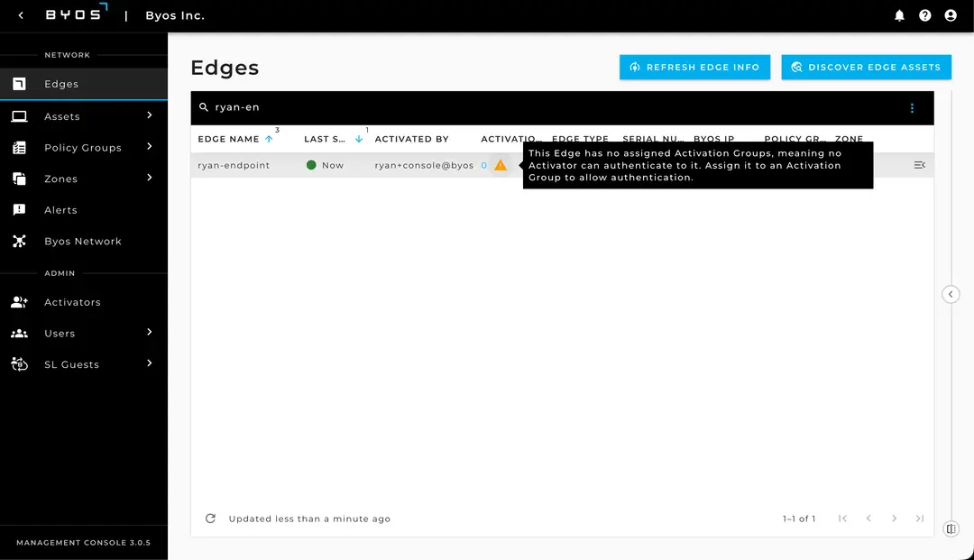The height and width of the screenshot is (560, 974).
Task: Toggle the side panel layout icon
Action: (x=951, y=529)
